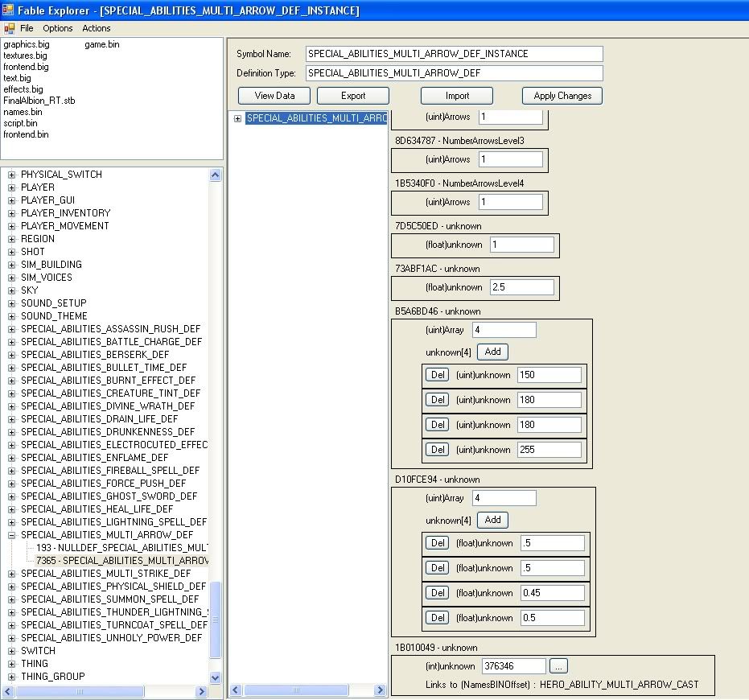Select the SOUND_THEME tree item

pos(54,316)
